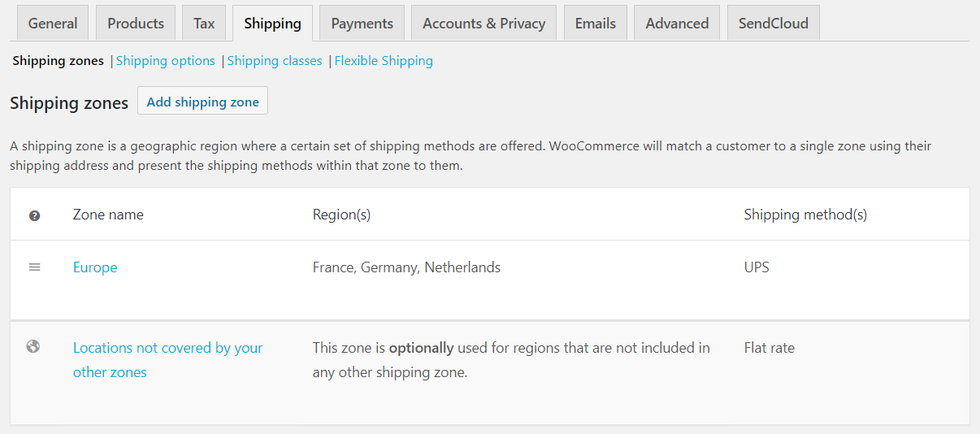Viewport: 980px width, 434px height.
Task: Go to Shipping options link
Action: pyautogui.click(x=166, y=61)
